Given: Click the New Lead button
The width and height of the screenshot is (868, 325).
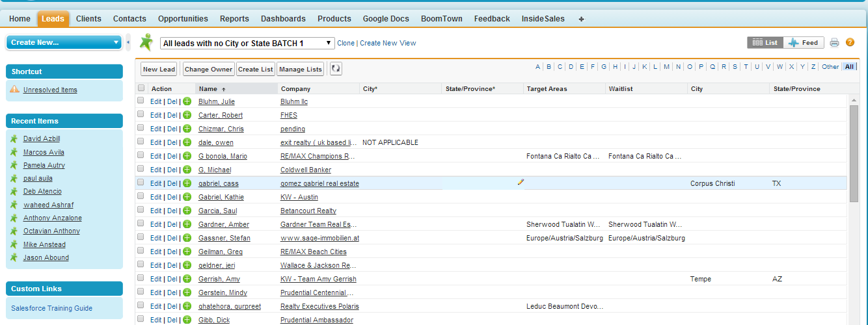Looking at the screenshot, I should pyautogui.click(x=159, y=69).
